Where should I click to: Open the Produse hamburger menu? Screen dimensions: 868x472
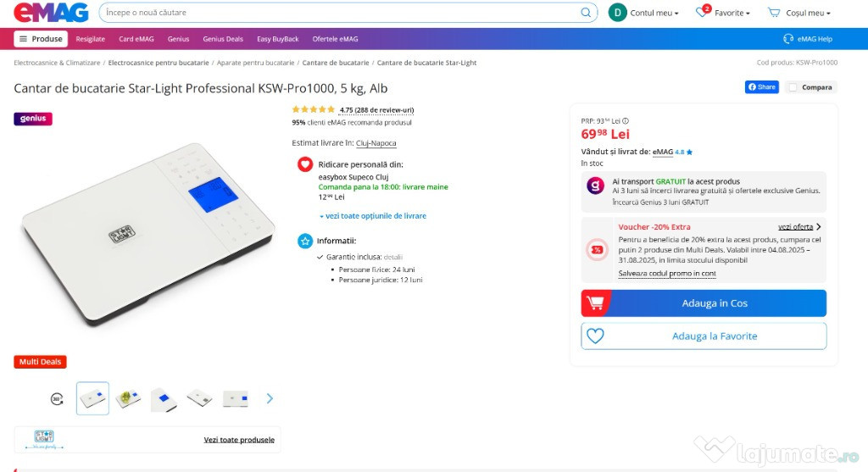pos(41,39)
